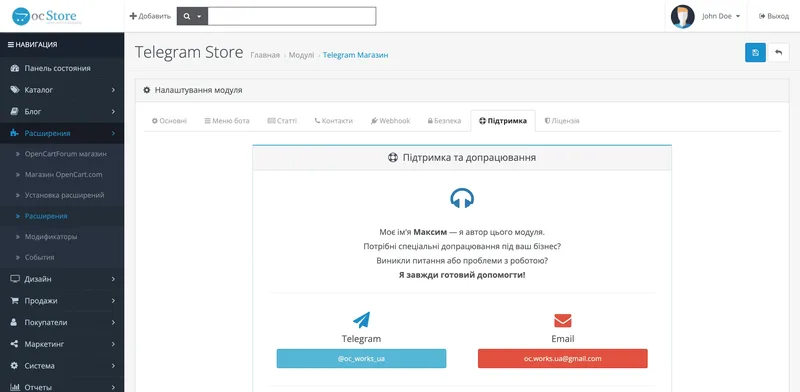Image resolution: width=800 pixels, height=392 pixels.
Task: Click the ocStore logo
Action: 47,16
